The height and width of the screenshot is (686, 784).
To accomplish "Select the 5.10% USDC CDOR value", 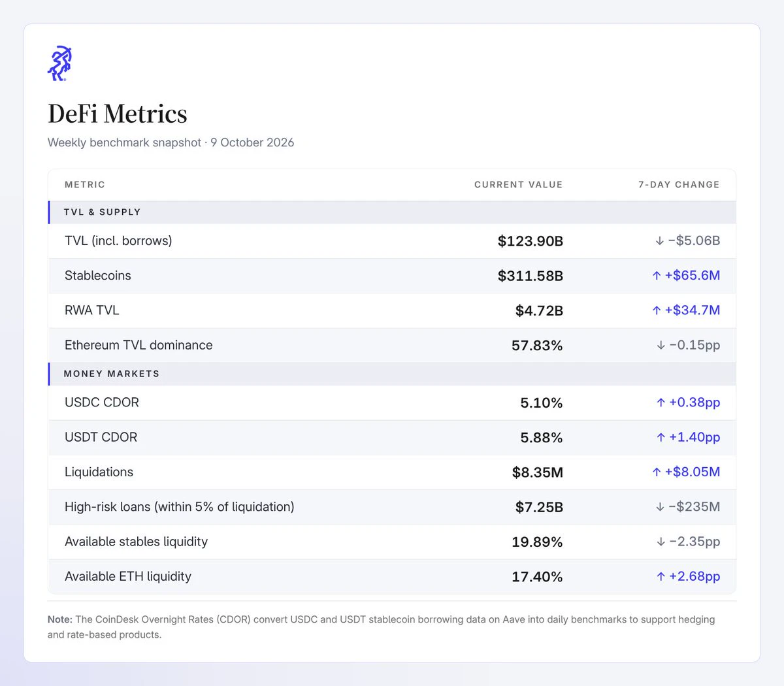I will (542, 402).
